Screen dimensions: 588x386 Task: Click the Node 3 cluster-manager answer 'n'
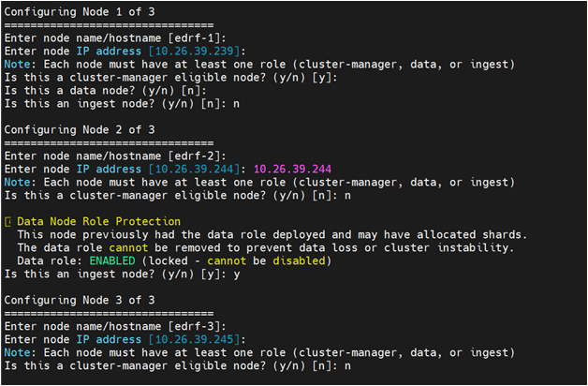(347, 366)
